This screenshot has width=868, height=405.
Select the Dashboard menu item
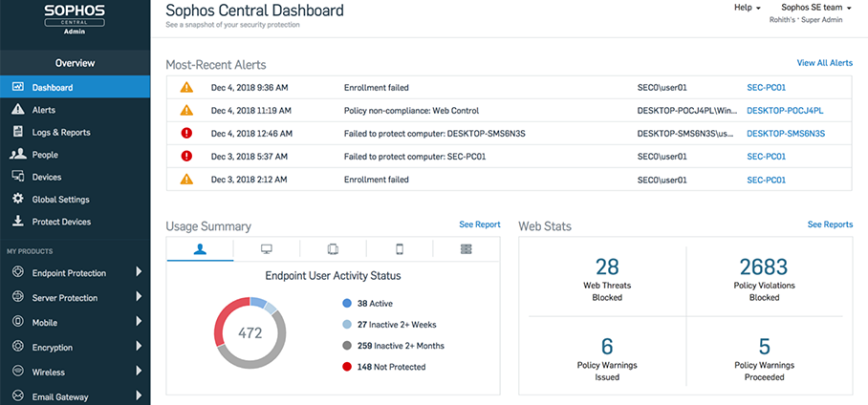(52, 87)
